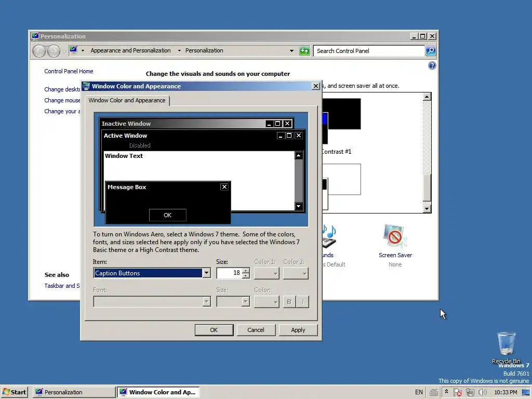This screenshot has height=399, width=532.
Task: Show hidden tray icons arrow
Action: (x=446, y=392)
